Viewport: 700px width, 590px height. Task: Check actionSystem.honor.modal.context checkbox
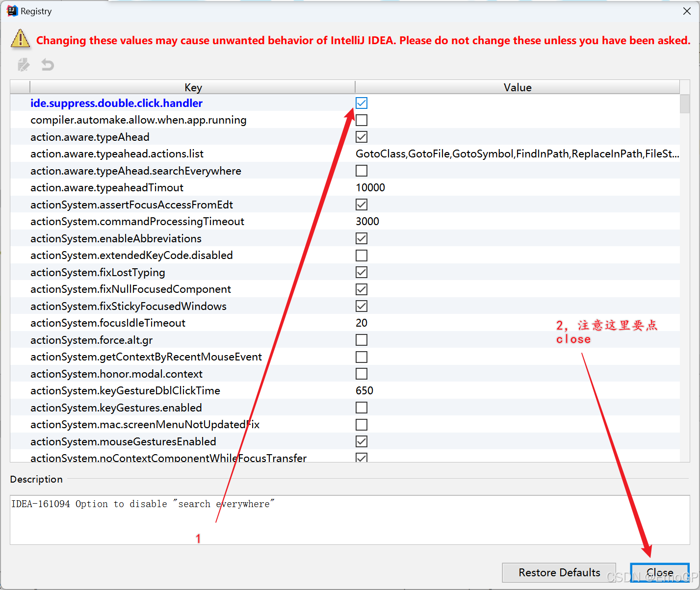click(362, 374)
